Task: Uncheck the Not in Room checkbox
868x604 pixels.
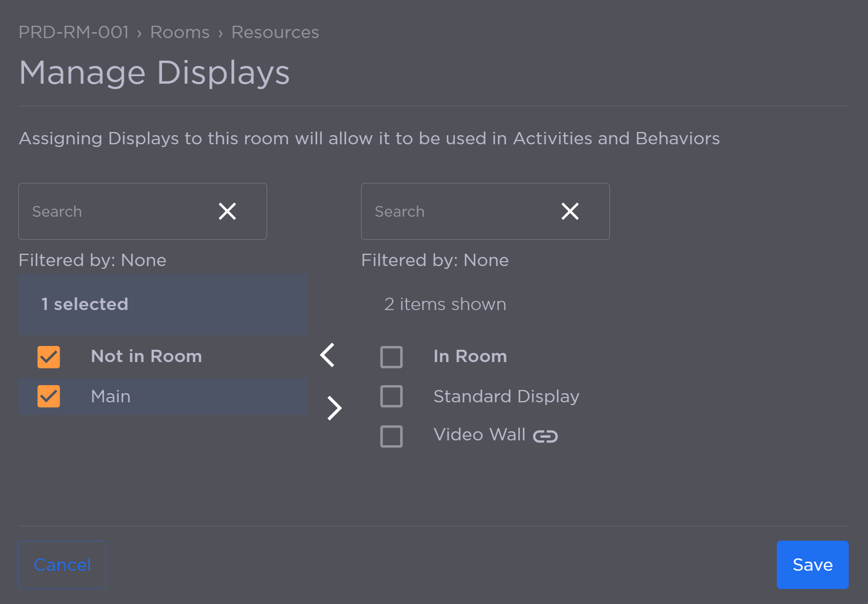Action: (x=48, y=357)
